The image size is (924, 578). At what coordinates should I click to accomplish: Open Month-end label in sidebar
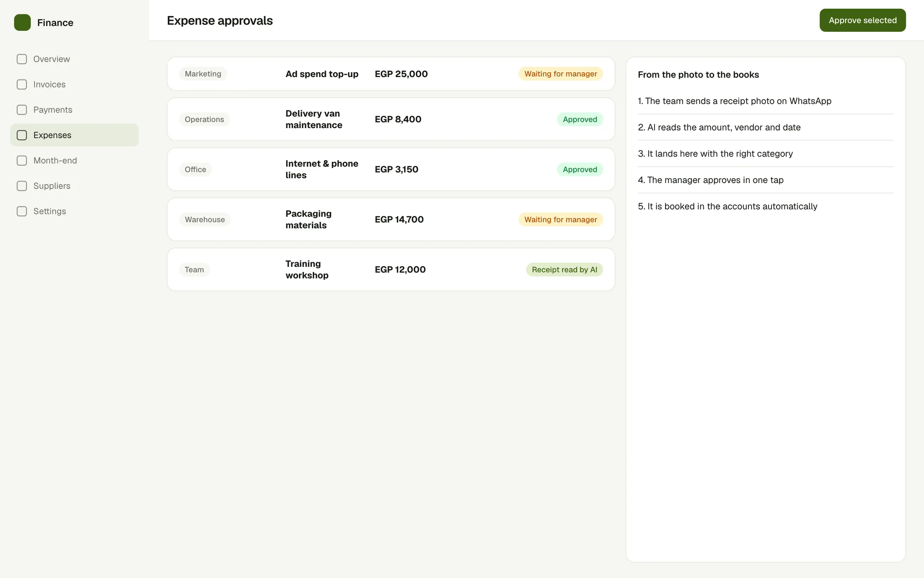pyautogui.click(x=55, y=160)
